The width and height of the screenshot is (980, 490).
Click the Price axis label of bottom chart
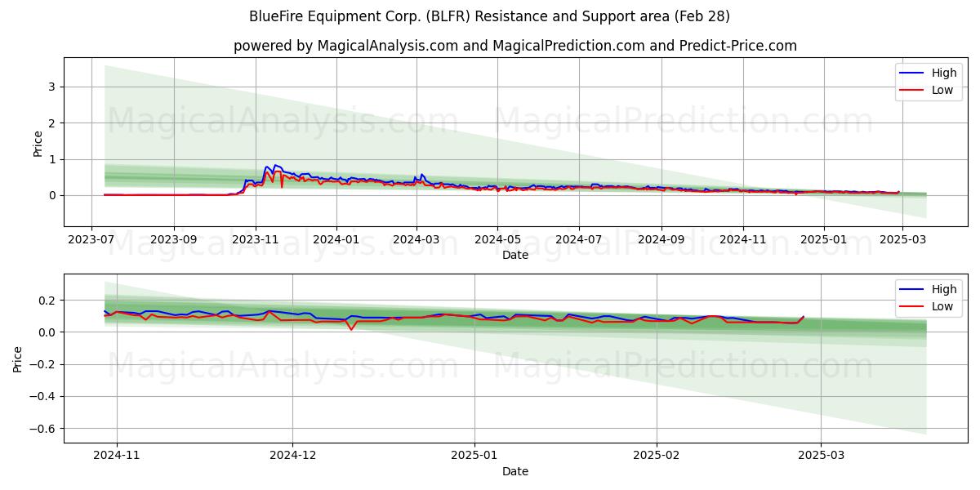click(x=19, y=359)
